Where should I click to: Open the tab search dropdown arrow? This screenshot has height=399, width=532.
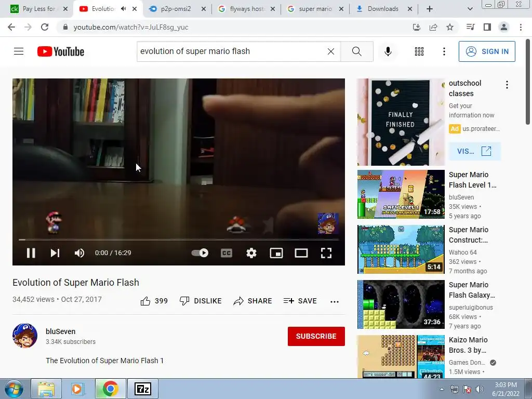tap(470, 9)
